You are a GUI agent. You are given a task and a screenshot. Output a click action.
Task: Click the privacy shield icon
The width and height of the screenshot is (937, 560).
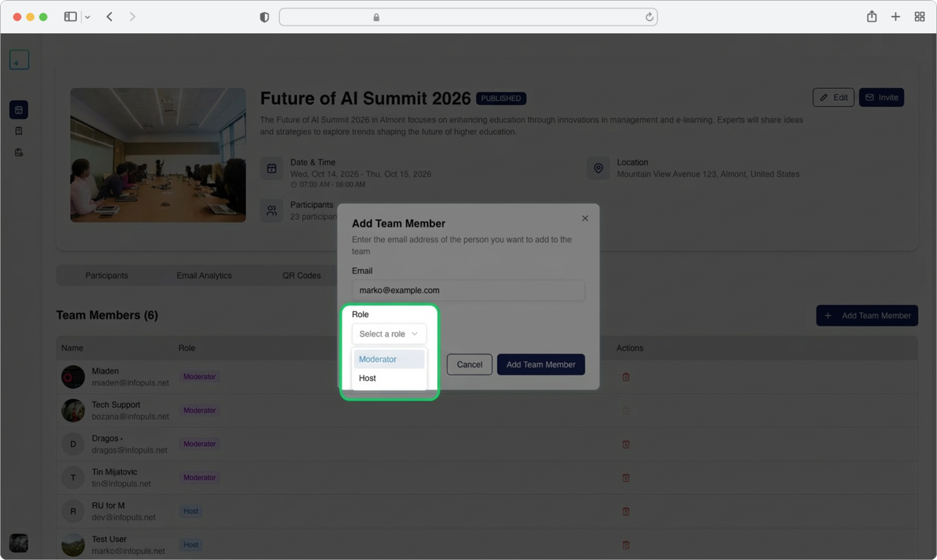(x=264, y=18)
